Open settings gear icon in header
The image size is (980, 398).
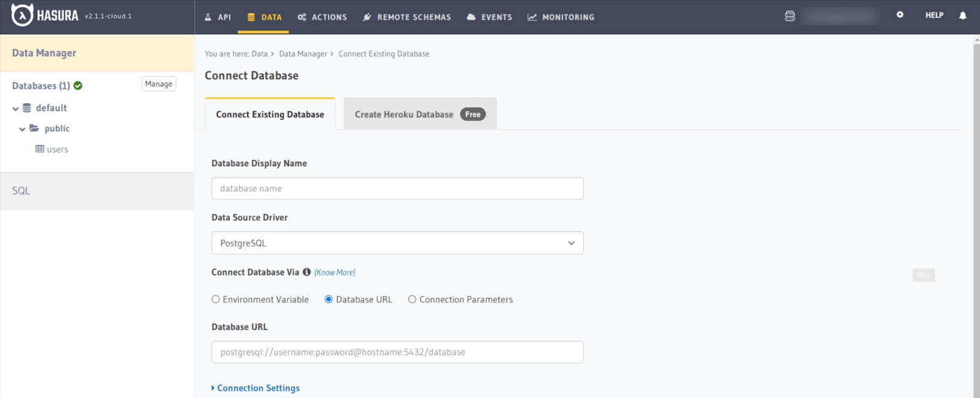pos(900,15)
